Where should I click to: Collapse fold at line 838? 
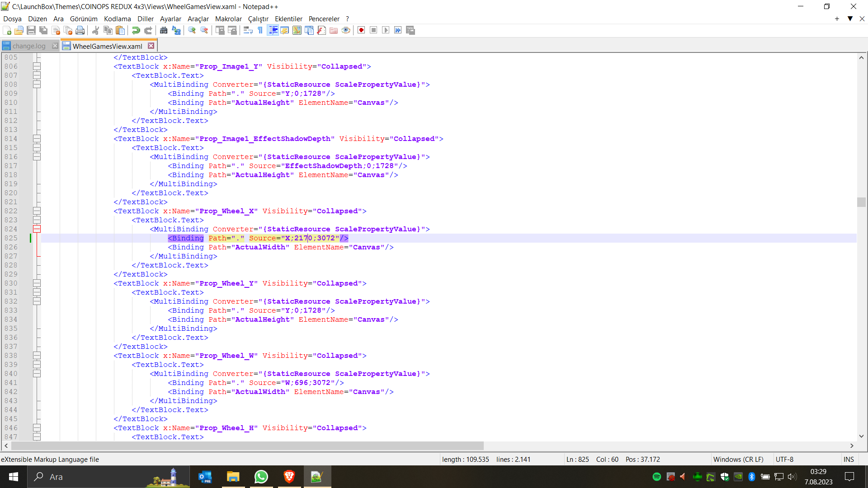pos(37,356)
